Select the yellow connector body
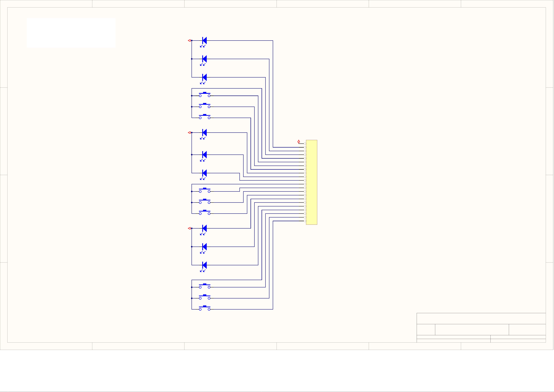Image resolution: width=554 pixels, height=392 pixels. coord(311,182)
